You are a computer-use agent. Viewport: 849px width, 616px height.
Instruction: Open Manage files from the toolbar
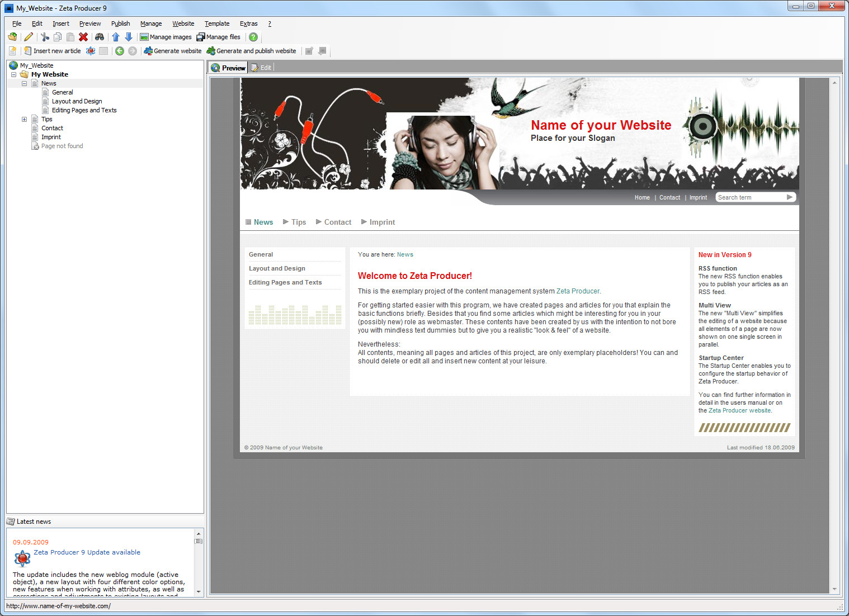tap(219, 37)
